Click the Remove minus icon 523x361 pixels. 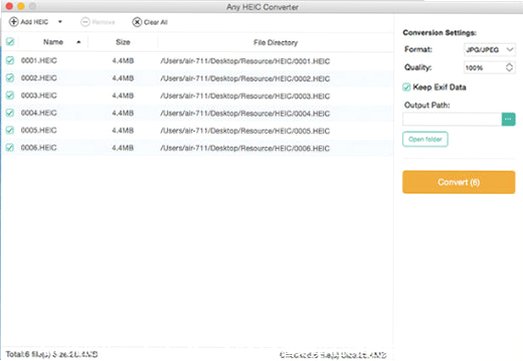(x=85, y=22)
